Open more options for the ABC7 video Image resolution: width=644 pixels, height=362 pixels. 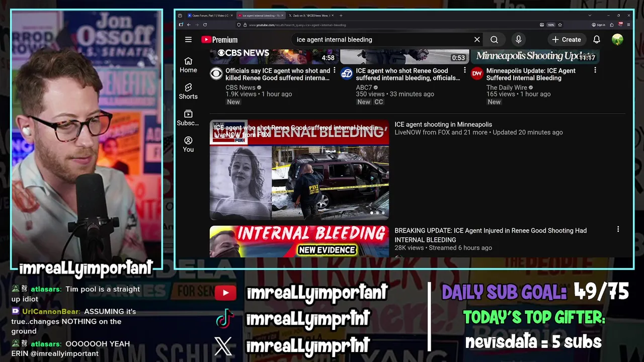(x=464, y=70)
